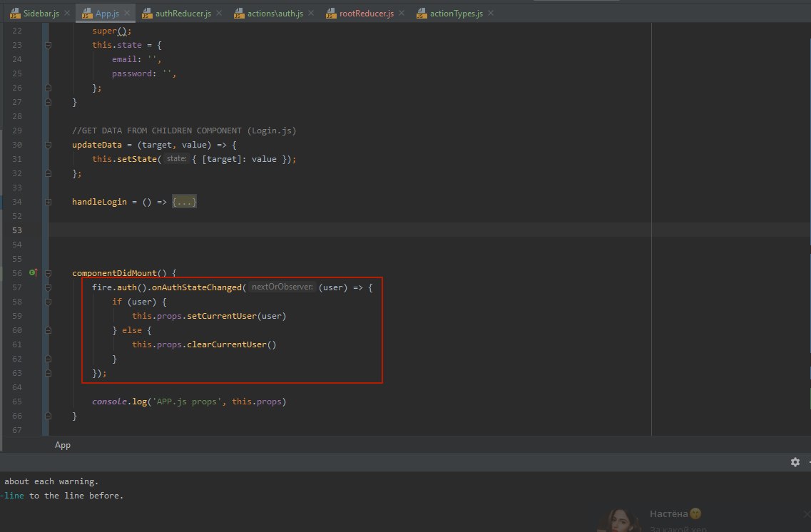Collapse fold end marker on line 26

pyautogui.click(x=48, y=88)
